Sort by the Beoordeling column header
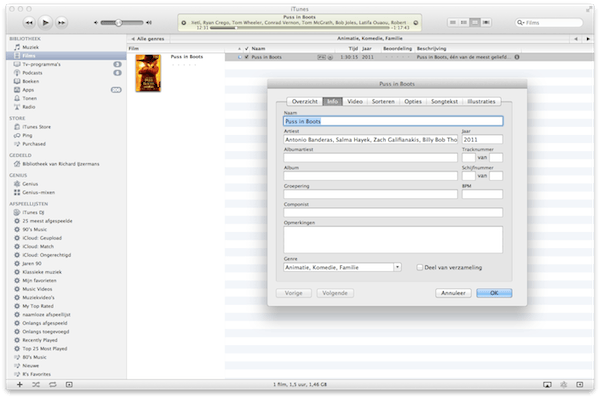The height and width of the screenshot is (398, 600). (x=397, y=49)
